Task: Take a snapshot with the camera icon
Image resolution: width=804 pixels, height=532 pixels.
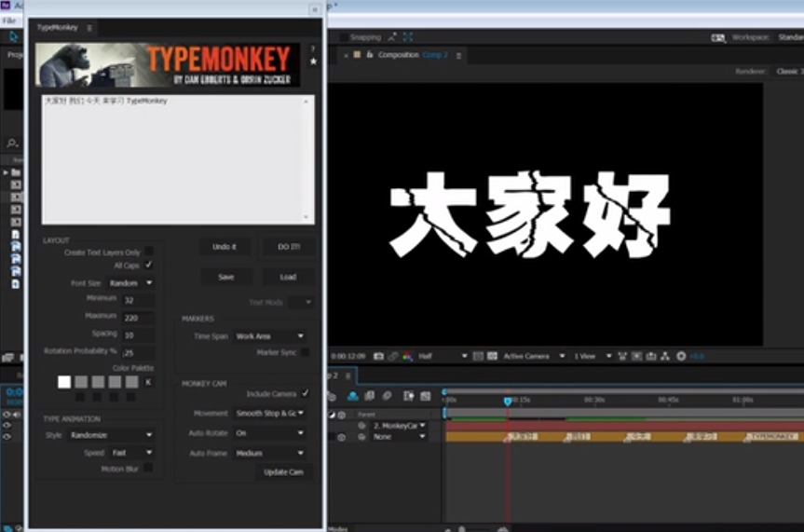Action: coord(378,356)
